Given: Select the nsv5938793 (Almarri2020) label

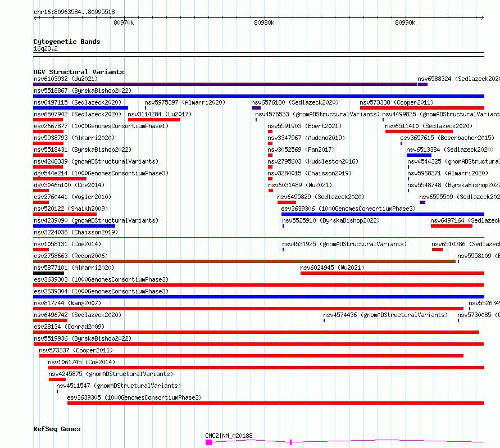Looking at the screenshot, I should [74, 138].
